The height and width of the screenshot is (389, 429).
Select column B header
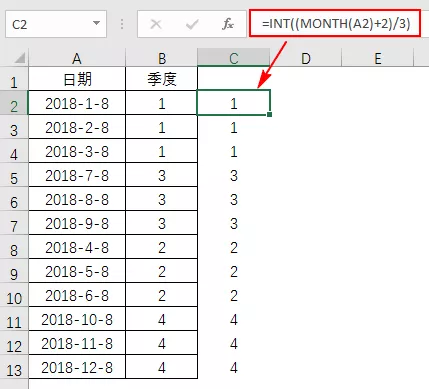click(162, 58)
